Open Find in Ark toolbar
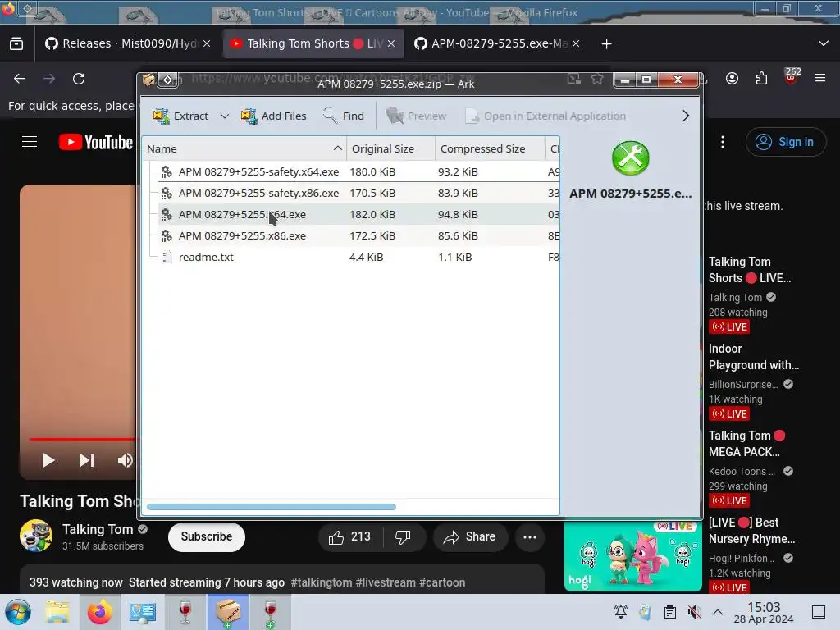The width and height of the screenshot is (840, 630). 344,116
